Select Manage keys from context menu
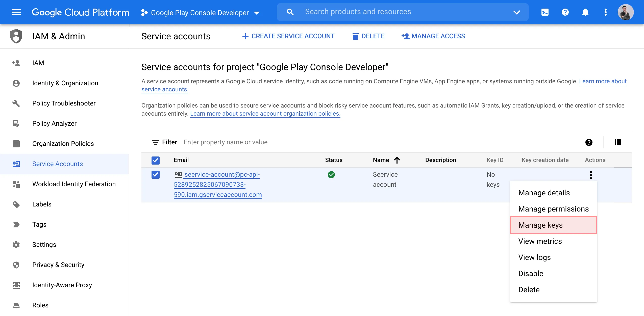Screen dimensions: 644x316 pyautogui.click(x=540, y=225)
